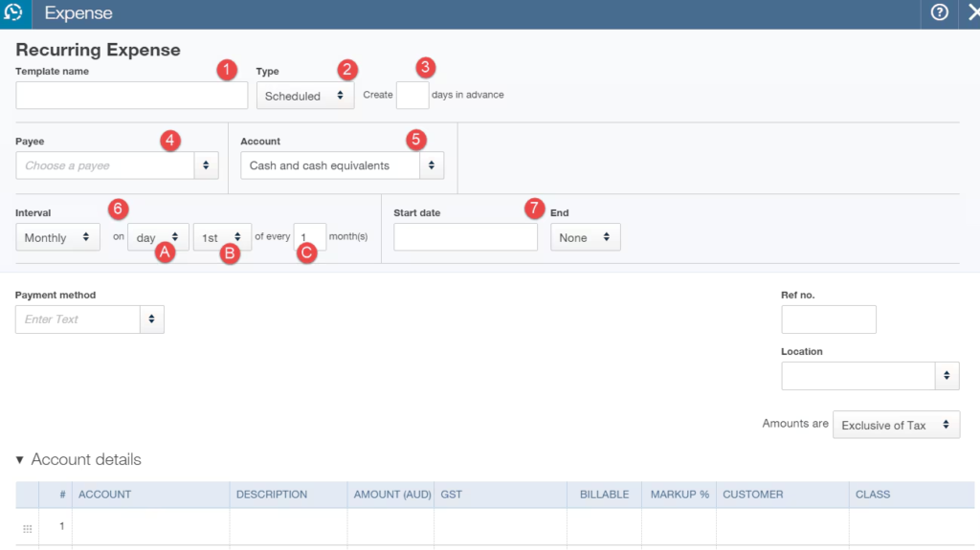The width and height of the screenshot is (980, 550).
Task: Open the Location dropdown arrow
Action: [947, 376]
